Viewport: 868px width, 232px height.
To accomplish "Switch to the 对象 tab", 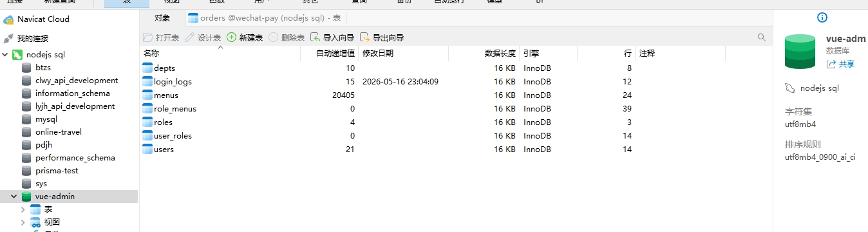I will tap(162, 18).
